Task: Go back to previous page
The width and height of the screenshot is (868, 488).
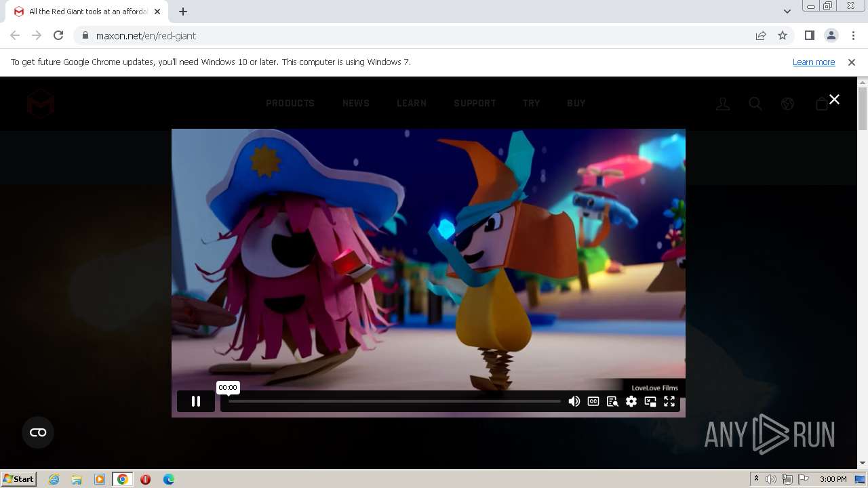Action: click(x=15, y=35)
